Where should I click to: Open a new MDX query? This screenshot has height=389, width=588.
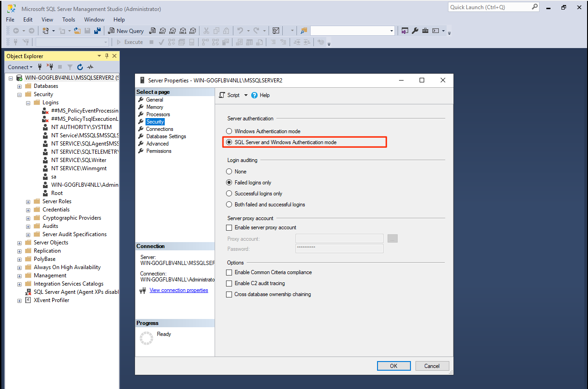coord(162,31)
